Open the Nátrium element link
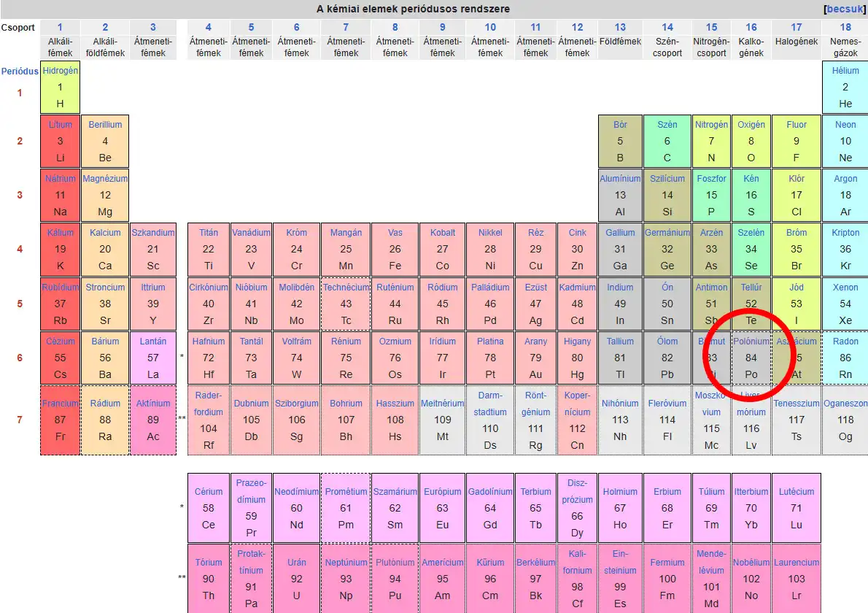 pyautogui.click(x=60, y=178)
